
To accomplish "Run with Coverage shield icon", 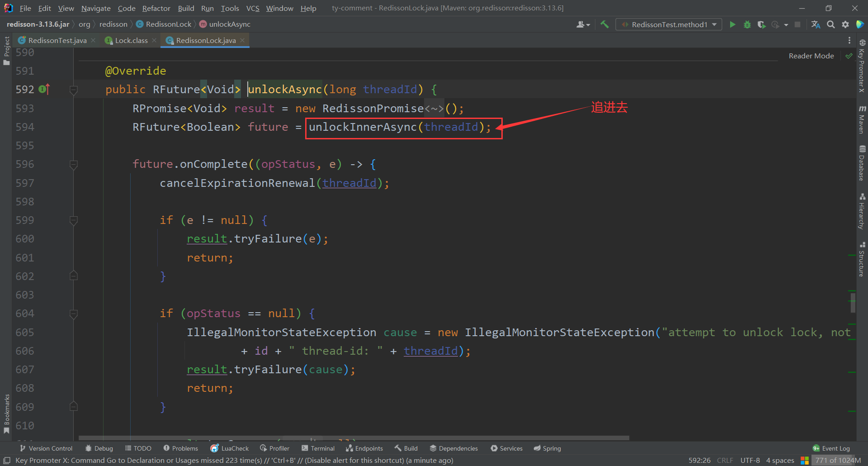I will point(762,24).
